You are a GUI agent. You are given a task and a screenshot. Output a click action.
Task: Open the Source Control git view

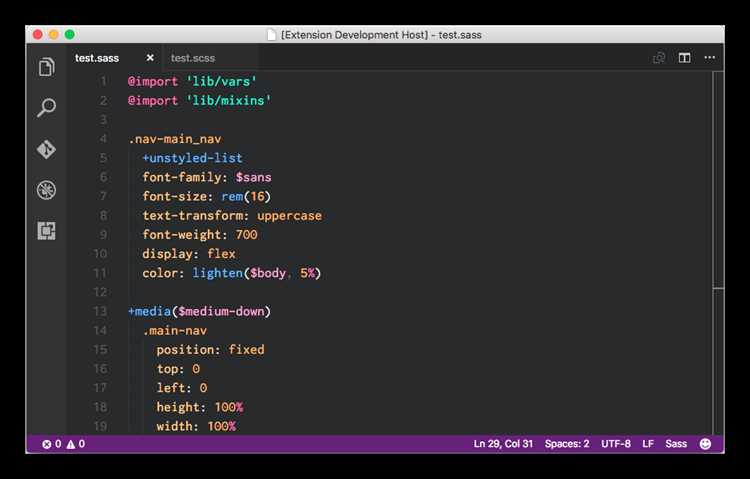(x=46, y=149)
